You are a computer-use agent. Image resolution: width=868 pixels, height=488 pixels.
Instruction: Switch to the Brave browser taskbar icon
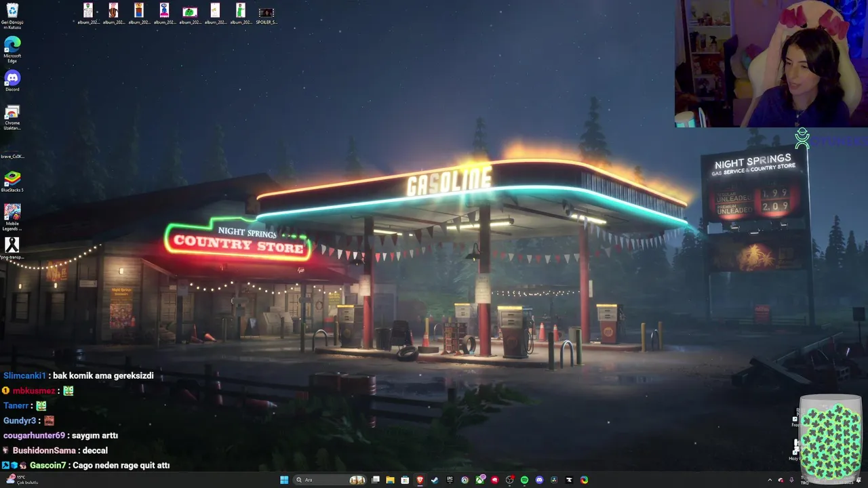tap(420, 480)
